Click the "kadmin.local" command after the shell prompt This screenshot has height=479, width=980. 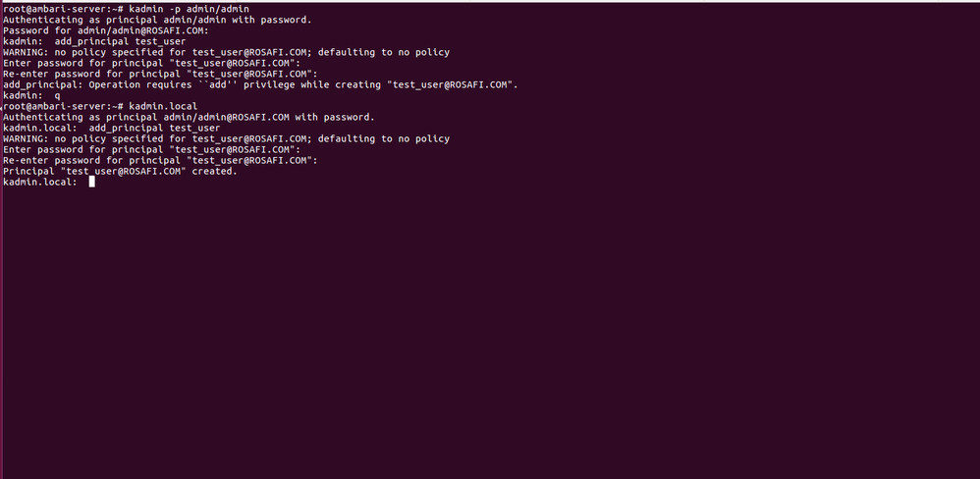pos(163,106)
